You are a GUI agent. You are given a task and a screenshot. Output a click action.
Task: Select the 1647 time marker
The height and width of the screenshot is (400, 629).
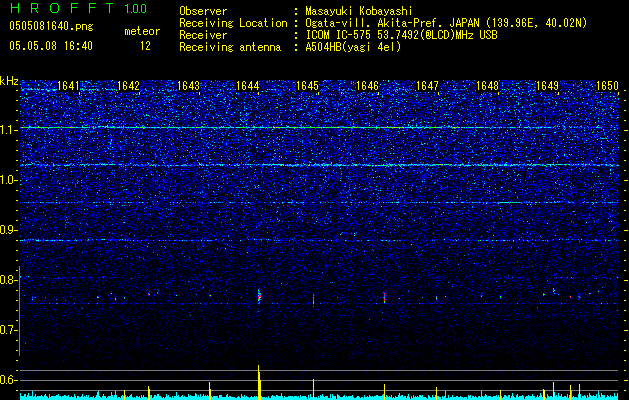[427, 86]
